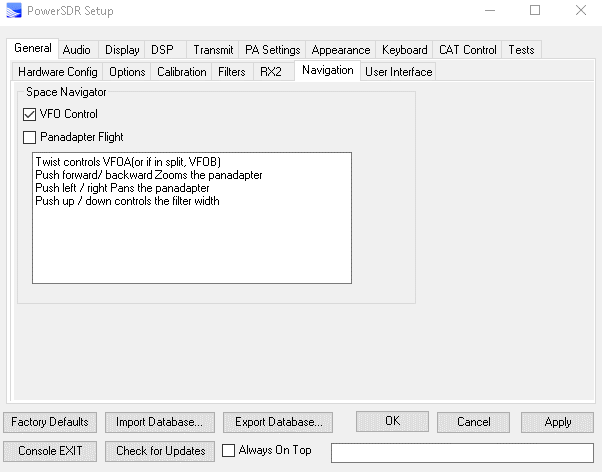Confirm settings with OK button
602x472 pixels.
click(x=392, y=421)
